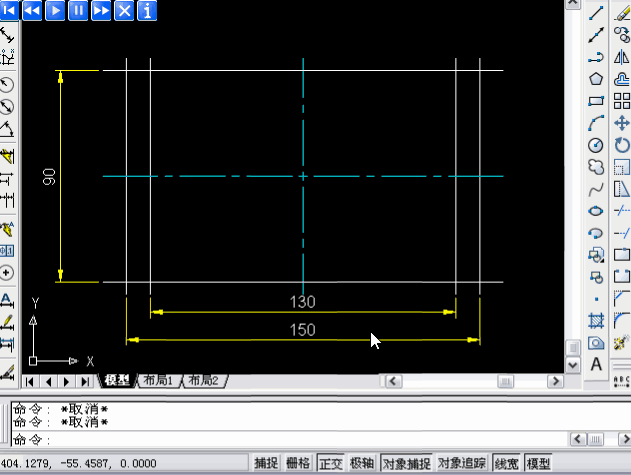Click the Hatch tool icon
631x475 pixels.
tap(597, 320)
